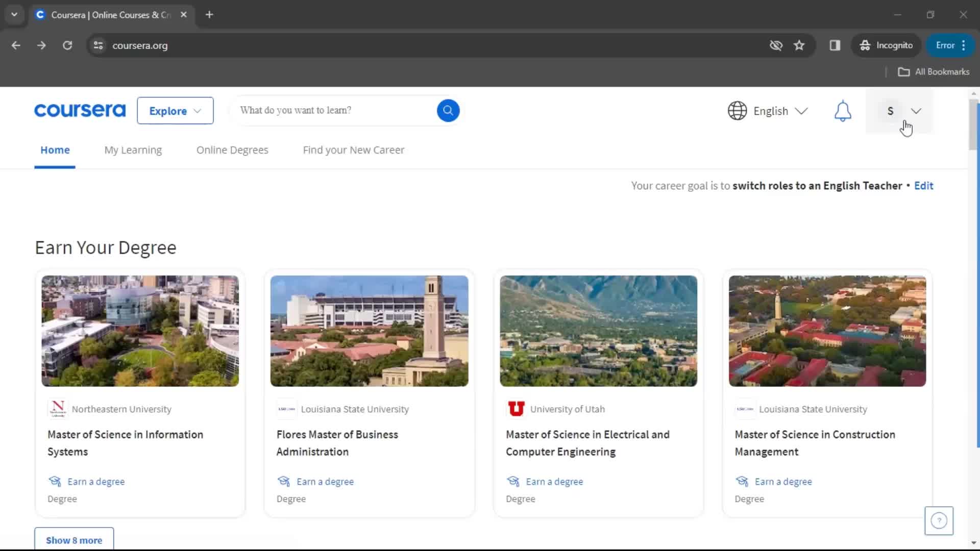The image size is (980, 551).
Task: Open All Bookmarks folder
Action: click(x=934, y=72)
